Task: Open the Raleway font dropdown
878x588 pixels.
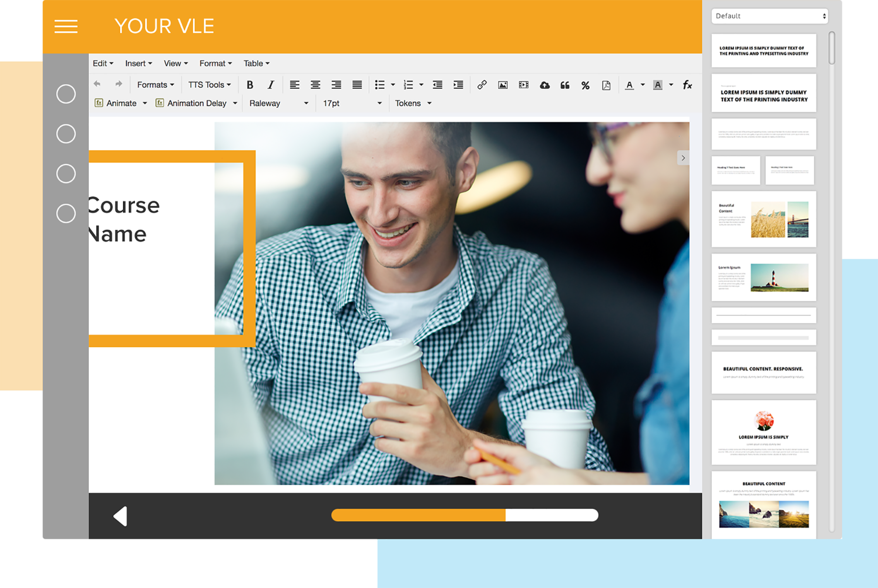Action: 279,103
